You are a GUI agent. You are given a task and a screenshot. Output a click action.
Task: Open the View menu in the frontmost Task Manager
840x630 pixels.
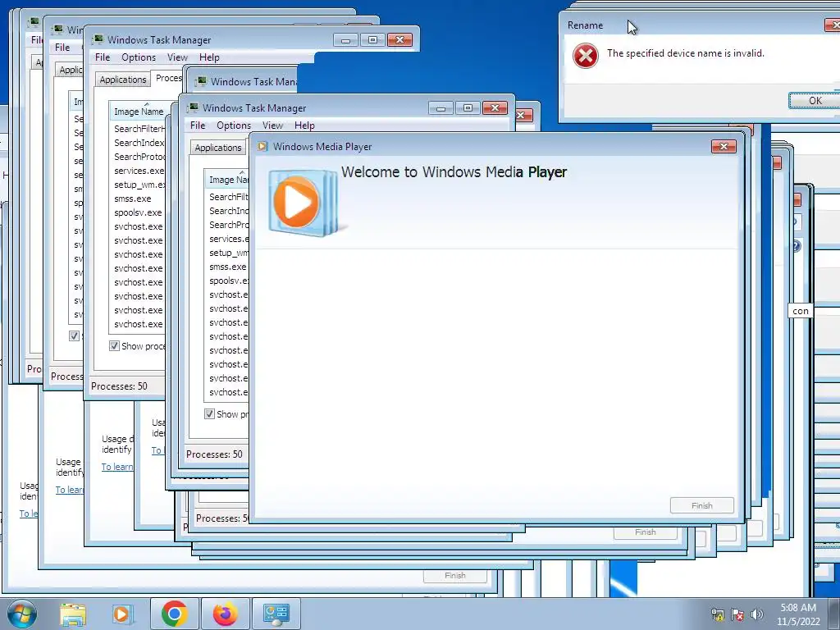click(x=272, y=126)
